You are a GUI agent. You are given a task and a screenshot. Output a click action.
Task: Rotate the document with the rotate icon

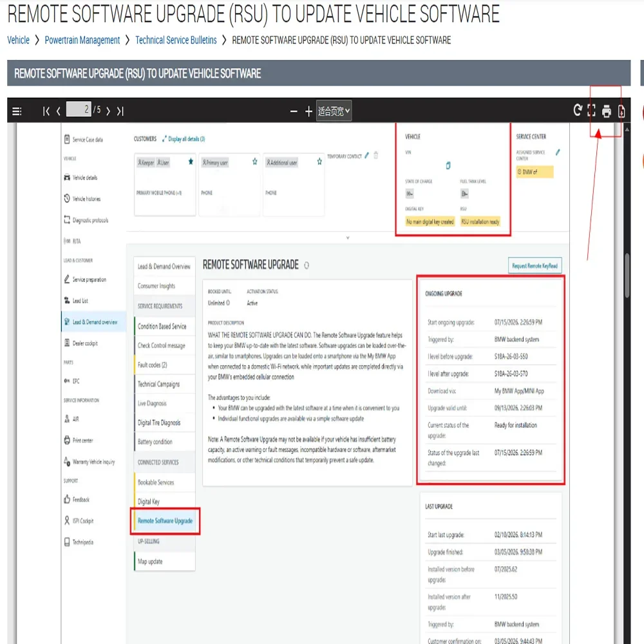pos(578,110)
